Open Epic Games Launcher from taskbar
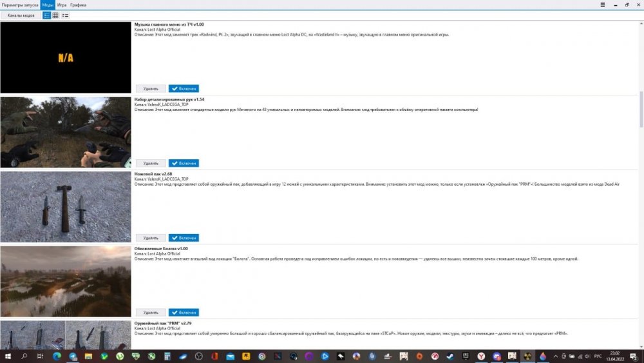 click(x=466, y=356)
